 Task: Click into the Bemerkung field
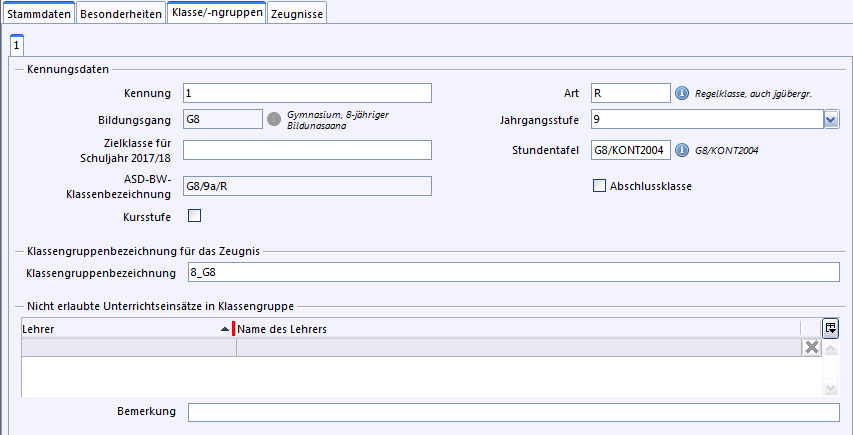(x=513, y=413)
